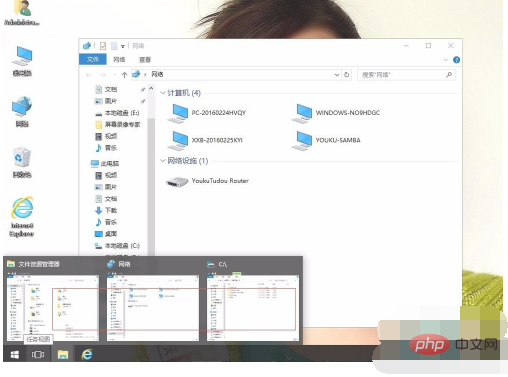Click the 搜索"网络" search box
Screen dimensions: 508x377
406,75
